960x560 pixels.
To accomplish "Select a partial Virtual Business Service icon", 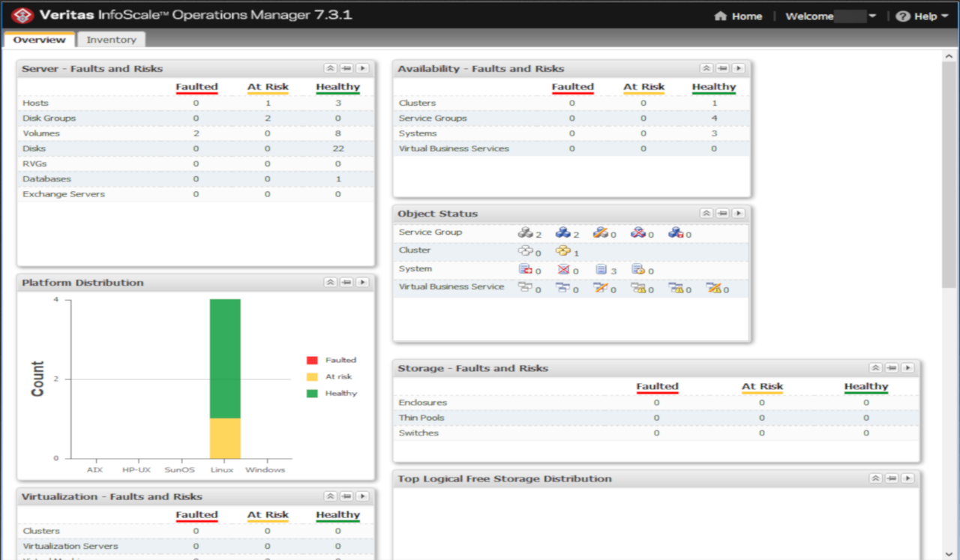I will point(600,287).
